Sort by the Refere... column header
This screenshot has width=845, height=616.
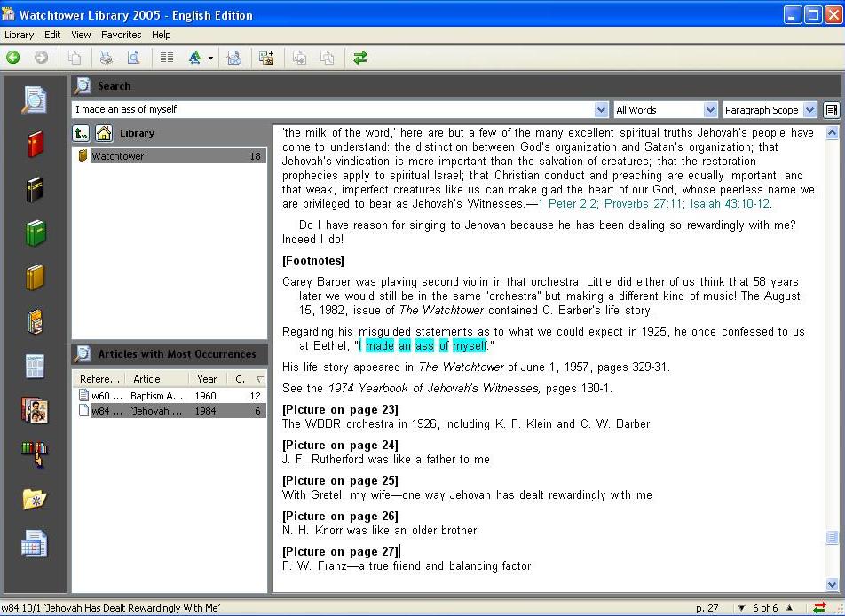point(99,379)
